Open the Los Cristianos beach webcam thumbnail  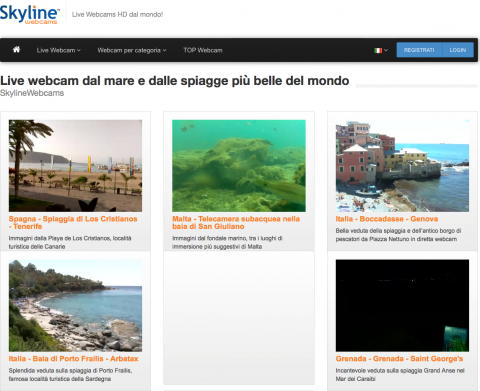75,166
